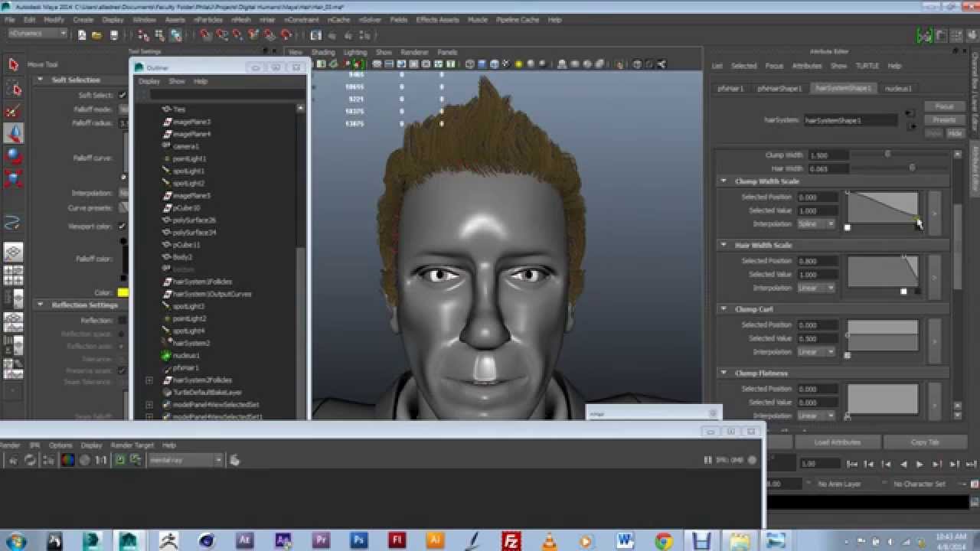The width and height of the screenshot is (980, 551).
Task: Click the select-by-hierarchy mode icon
Action: tap(144, 34)
